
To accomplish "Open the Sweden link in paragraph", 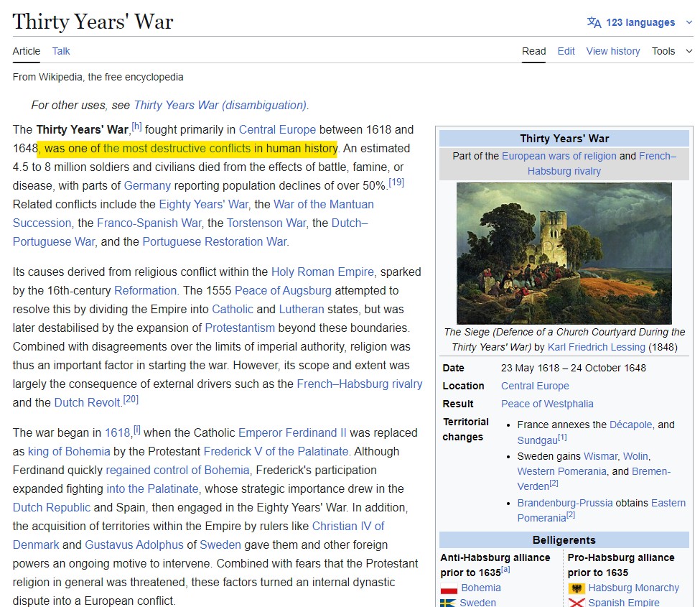I will [x=220, y=545].
